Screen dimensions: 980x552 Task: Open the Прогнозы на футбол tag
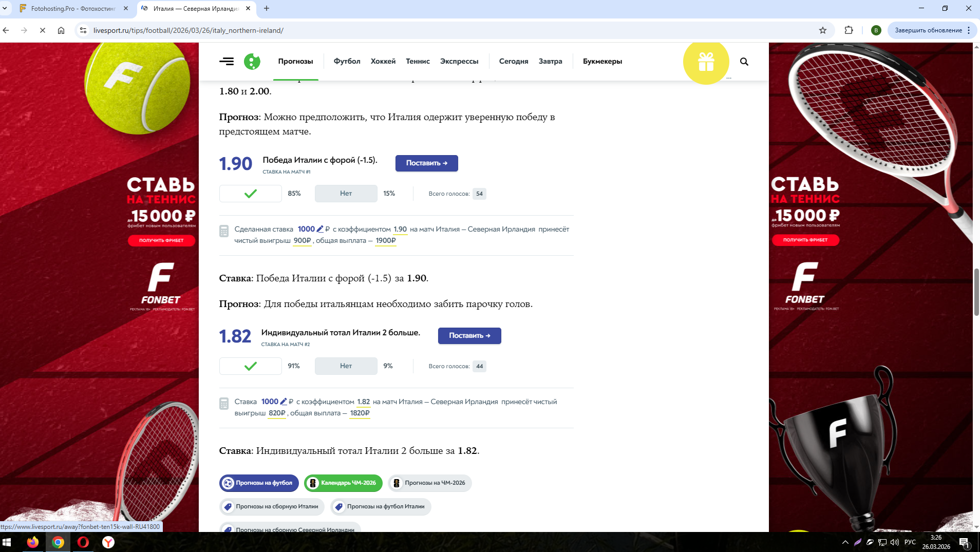259,483
